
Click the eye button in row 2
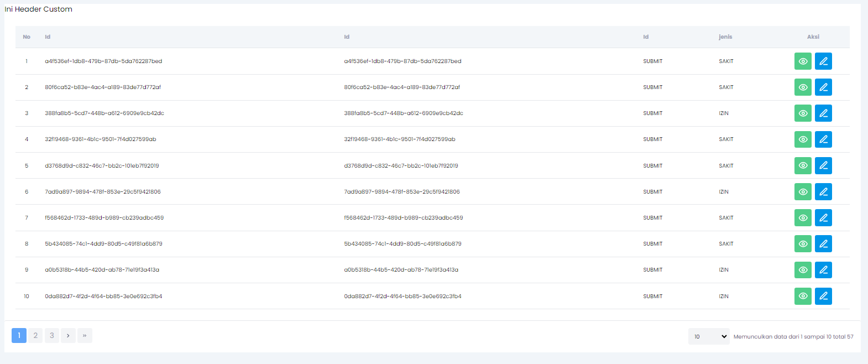tap(803, 87)
